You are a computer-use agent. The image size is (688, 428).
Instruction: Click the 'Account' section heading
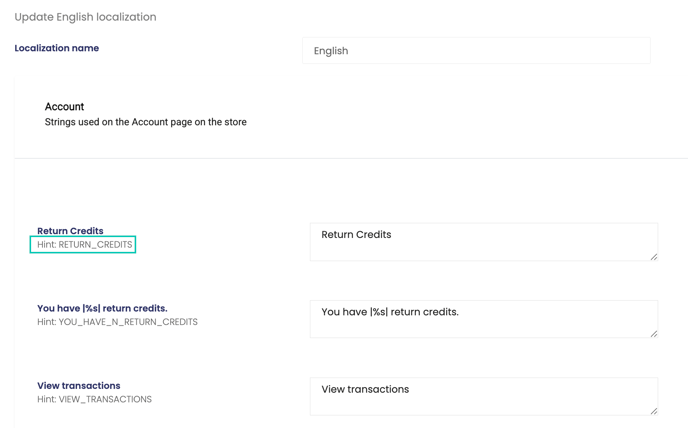(x=64, y=106)
